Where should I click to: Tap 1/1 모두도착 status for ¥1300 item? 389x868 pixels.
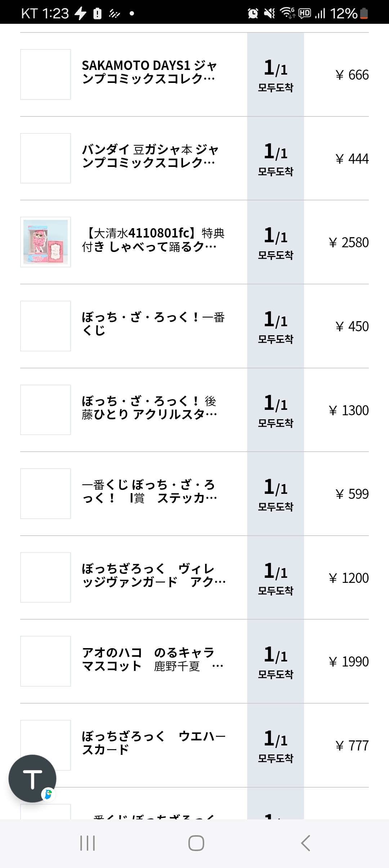[x=276, y=410]
